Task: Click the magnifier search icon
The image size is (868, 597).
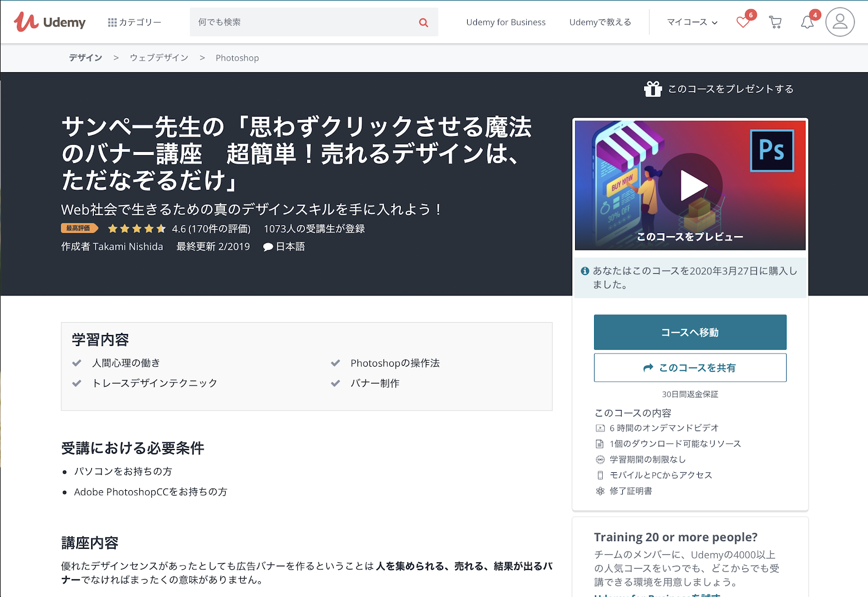Action: (424, 22)
